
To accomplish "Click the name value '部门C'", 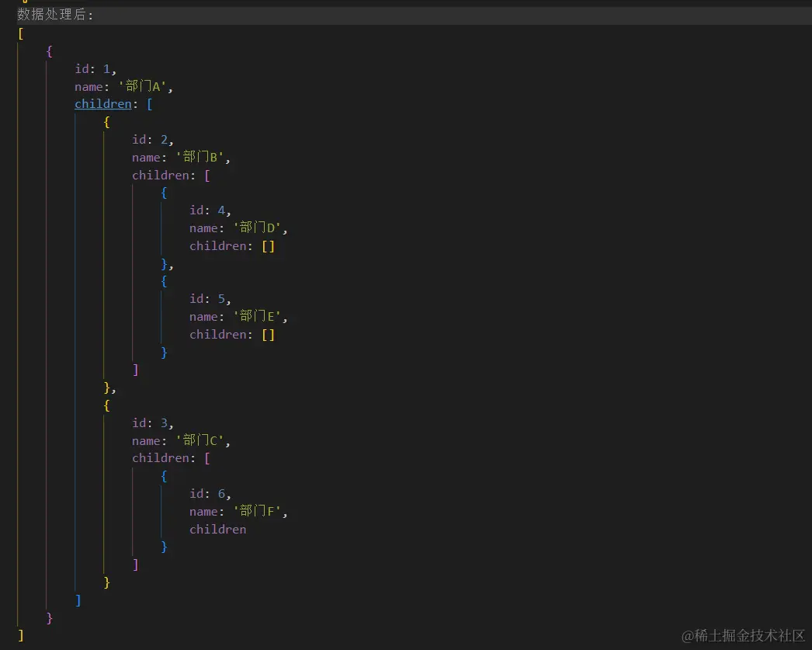I will [200, 441].
